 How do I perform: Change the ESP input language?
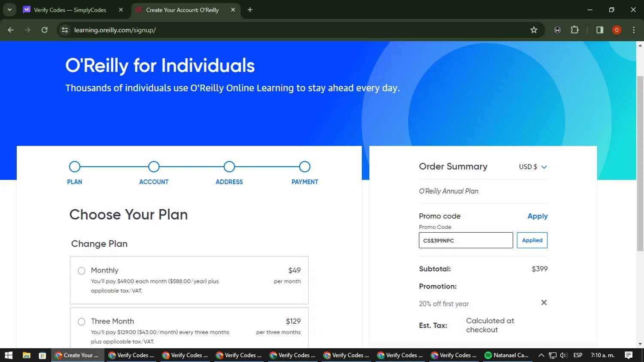click(x=578, y=355)
